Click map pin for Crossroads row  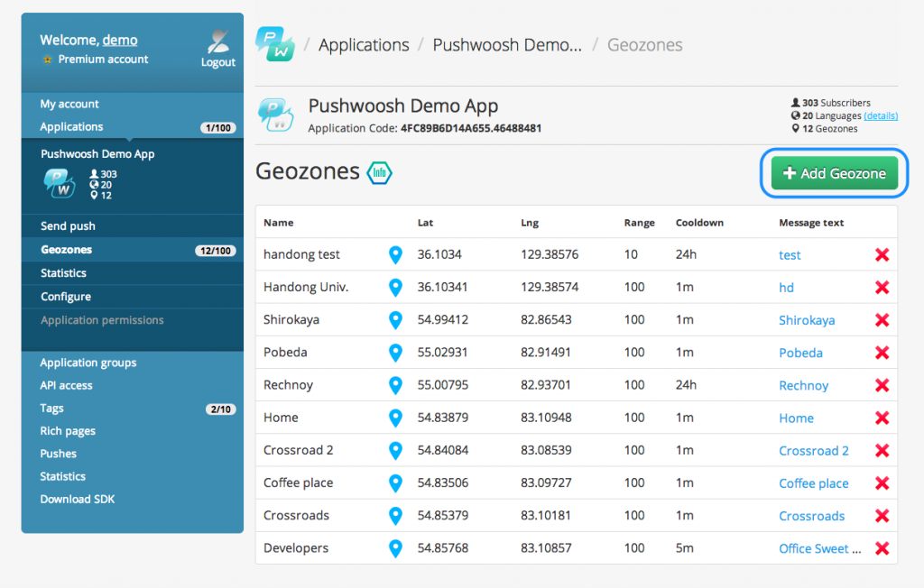(395, 516)
